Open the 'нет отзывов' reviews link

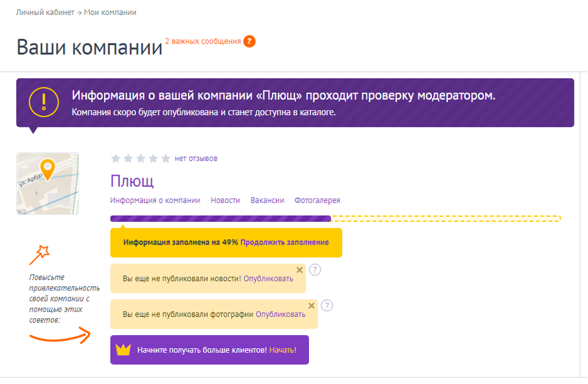tap(196, 158)
